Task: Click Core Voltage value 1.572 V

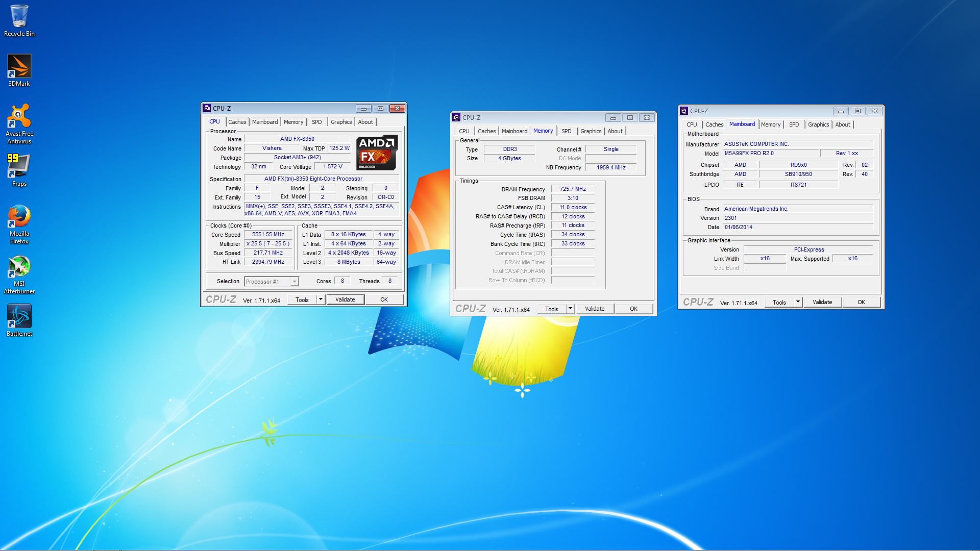Action: (333, 167)
